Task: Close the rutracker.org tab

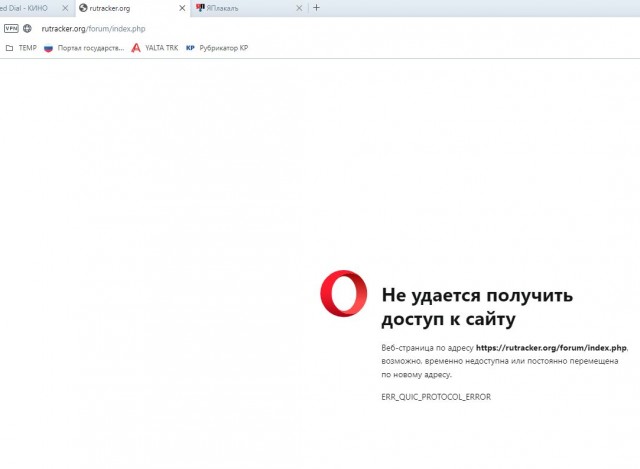Action: 182,8
